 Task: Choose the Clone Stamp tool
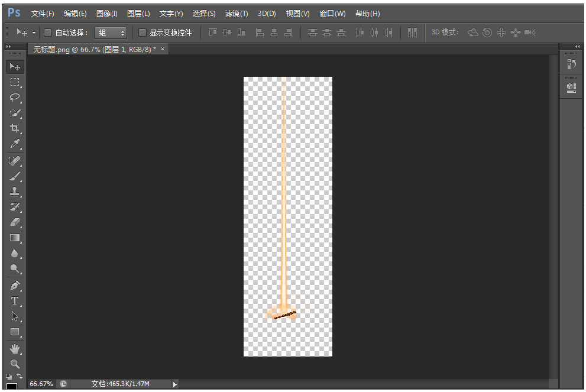(x=15, y=192)
